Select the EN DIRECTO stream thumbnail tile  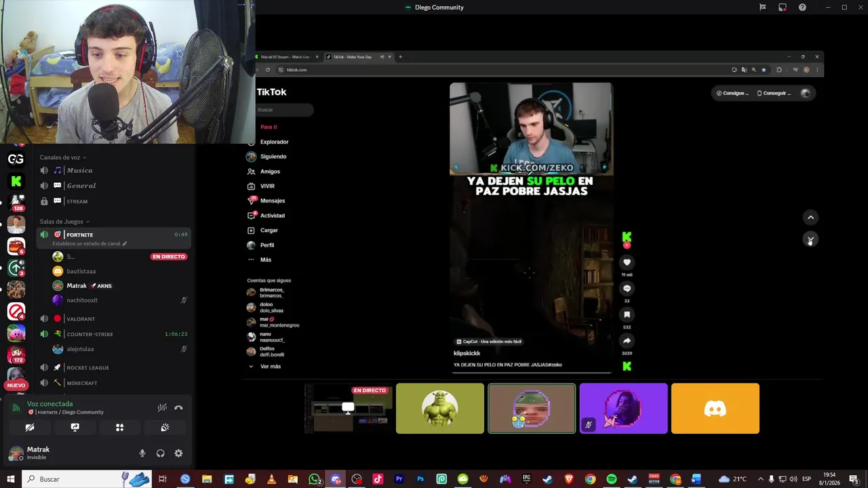click(349, 408)
